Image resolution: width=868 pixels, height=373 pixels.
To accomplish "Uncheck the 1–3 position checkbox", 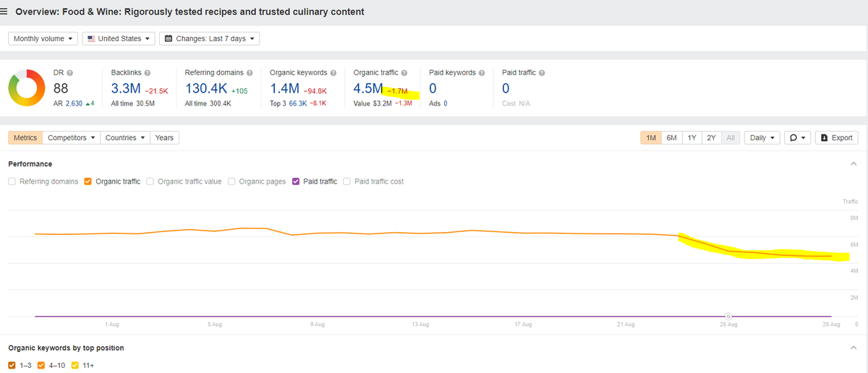I will pyautogui.click(x=12, y=365).
